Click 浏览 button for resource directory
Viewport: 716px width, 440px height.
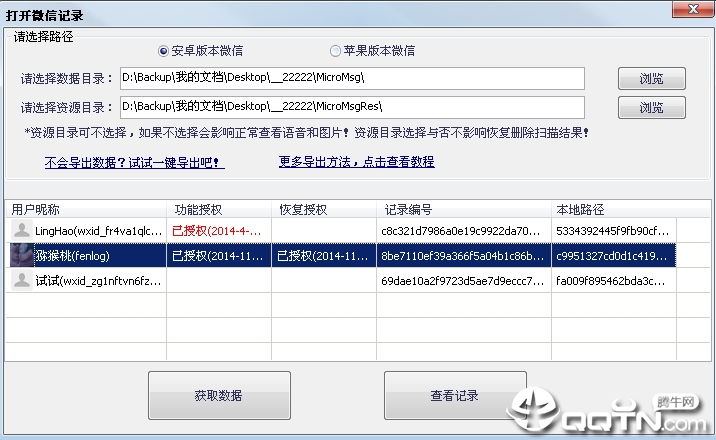point(652,108)
